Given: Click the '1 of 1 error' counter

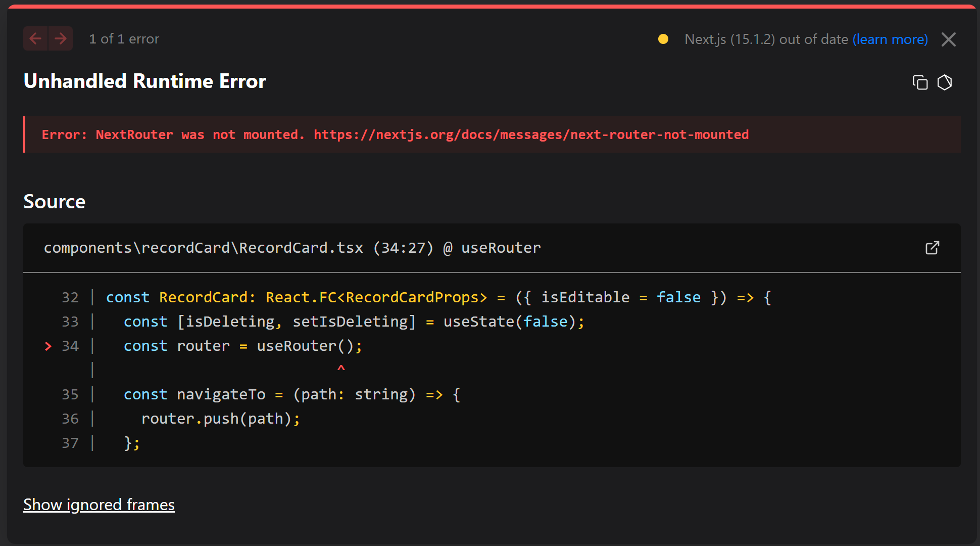Looking at the screenshot, I should 124,39.
